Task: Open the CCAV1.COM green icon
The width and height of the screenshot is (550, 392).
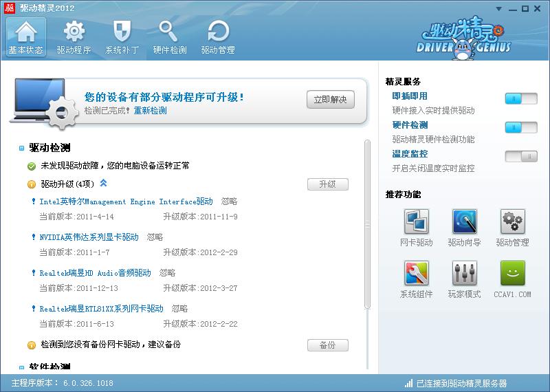Action: point(512,273)
